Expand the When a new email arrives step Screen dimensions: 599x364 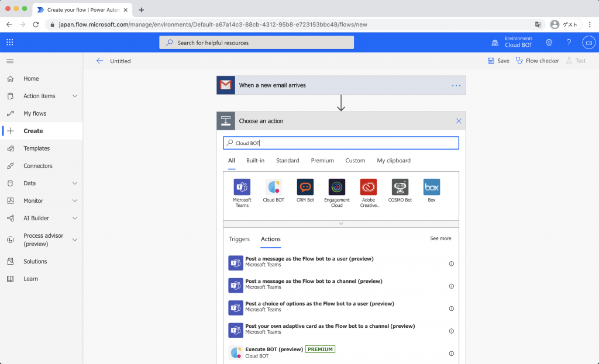(341, 85)
